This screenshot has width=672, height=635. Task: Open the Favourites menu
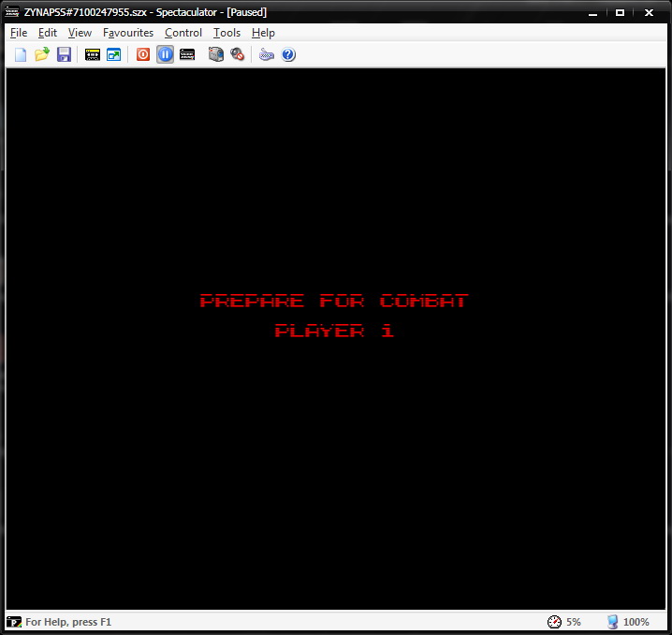pyautogui.click(x=128, y=33)
